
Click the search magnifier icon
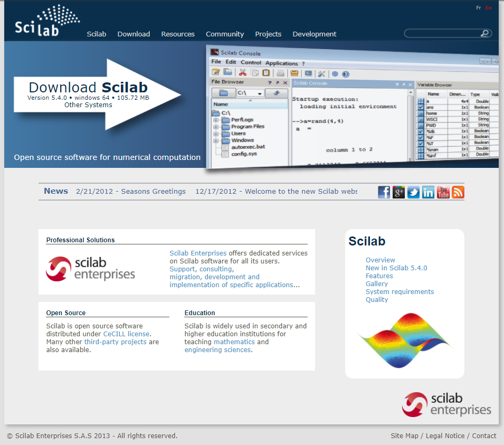point(484,33)
